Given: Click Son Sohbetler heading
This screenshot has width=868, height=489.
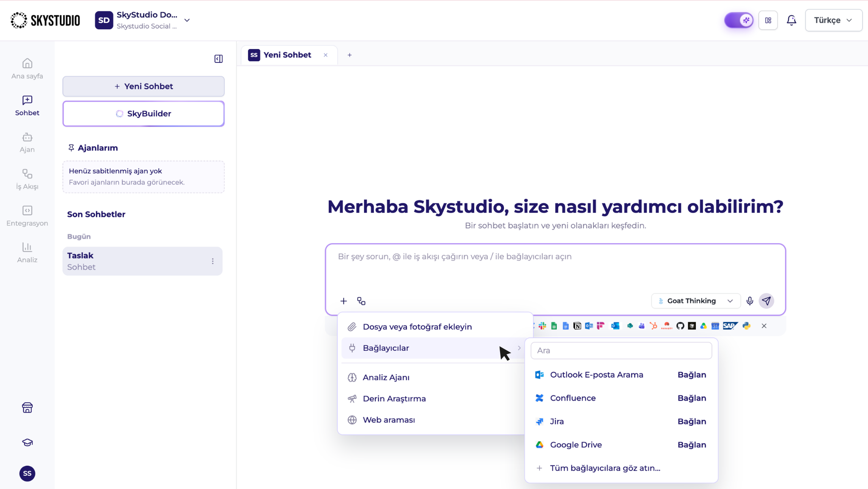Looking at the screenshot, I should tap(96, 214).
